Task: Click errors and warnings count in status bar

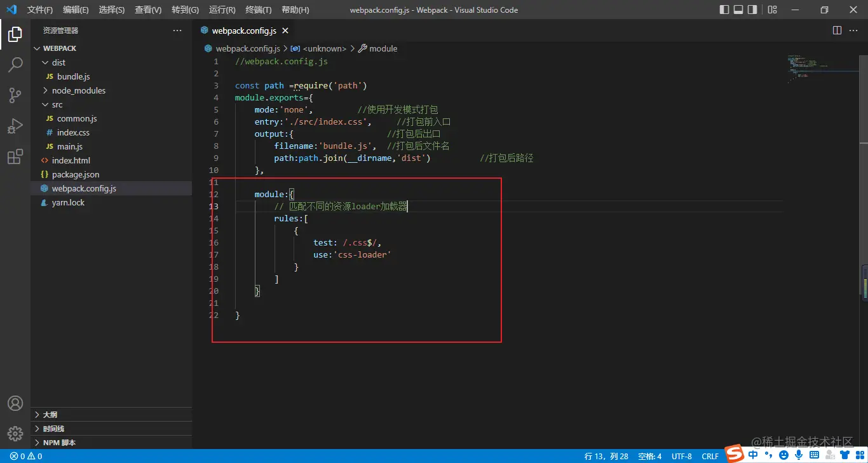Action: (26, 456)
